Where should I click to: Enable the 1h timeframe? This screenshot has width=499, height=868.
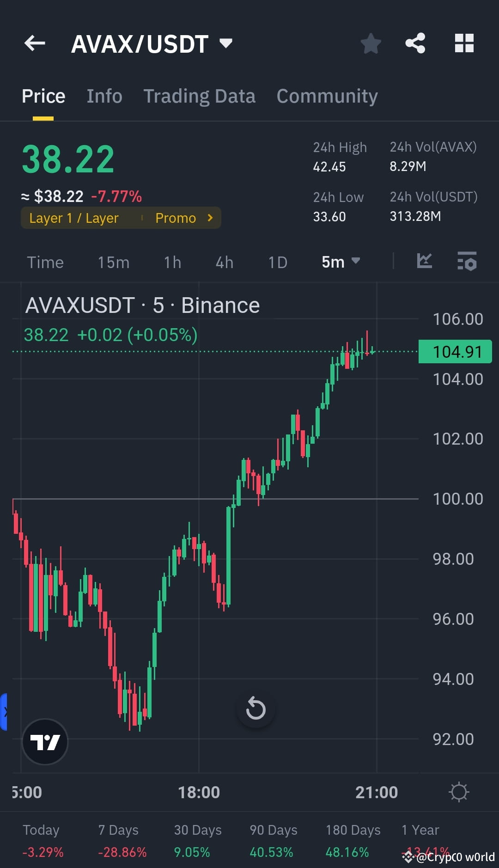171,262
